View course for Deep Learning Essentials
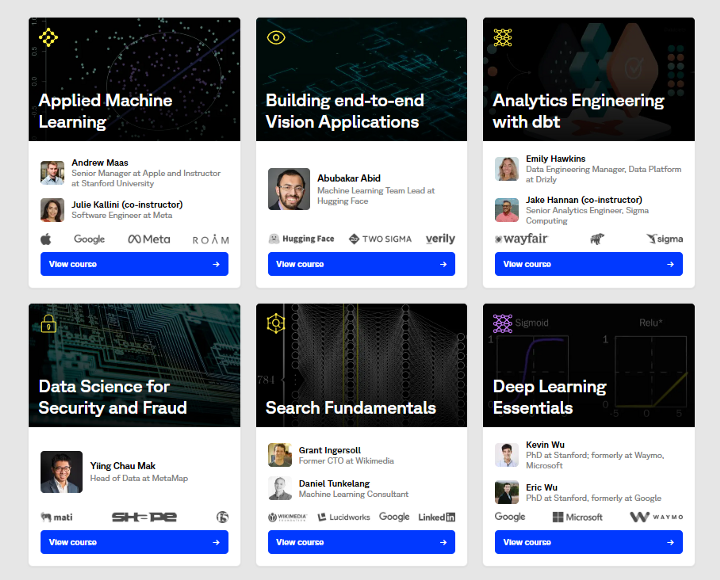720x580 pixels. [x=589, y=542]
